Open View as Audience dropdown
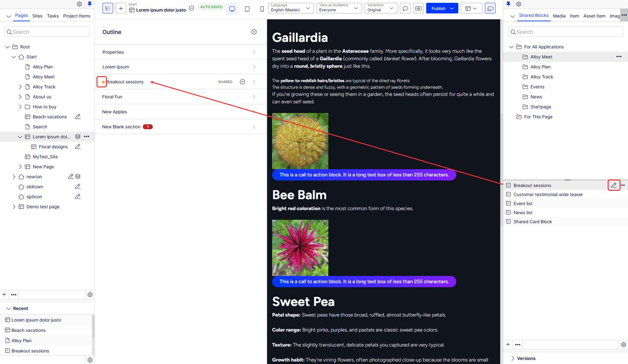 coord(339,8)
